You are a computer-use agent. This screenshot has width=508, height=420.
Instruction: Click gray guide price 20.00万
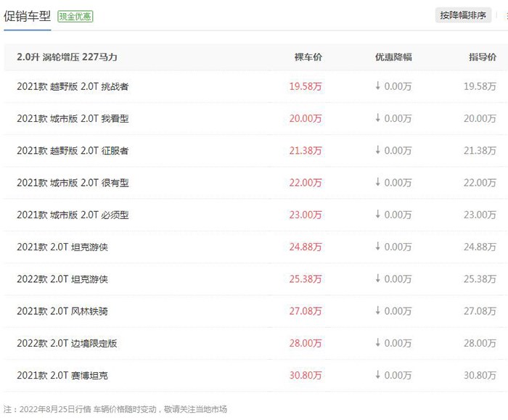480,118
